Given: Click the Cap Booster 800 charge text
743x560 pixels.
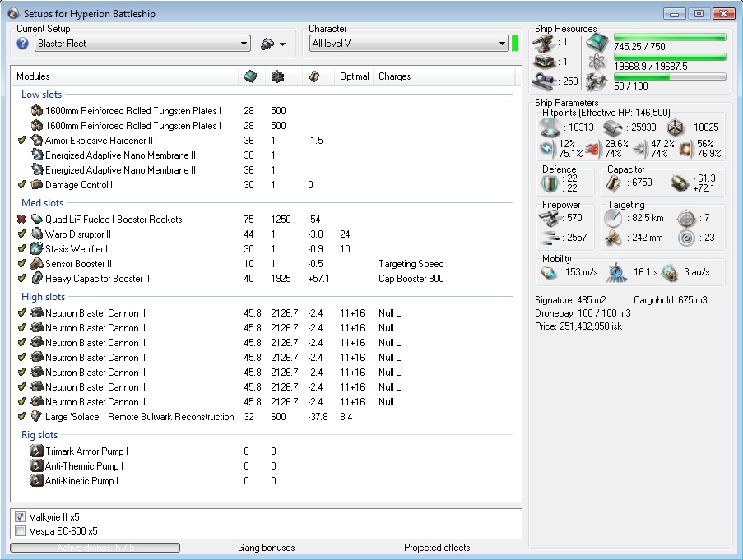Looking at the screenshot, I should (411, 278).
